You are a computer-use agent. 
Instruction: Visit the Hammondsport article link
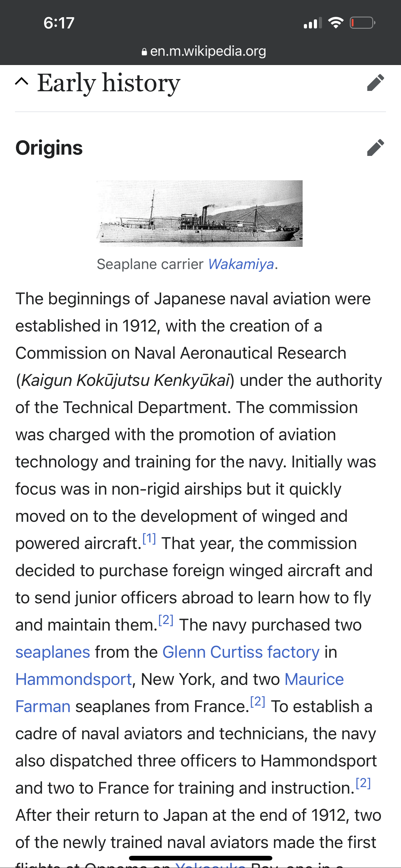[74, 679]
